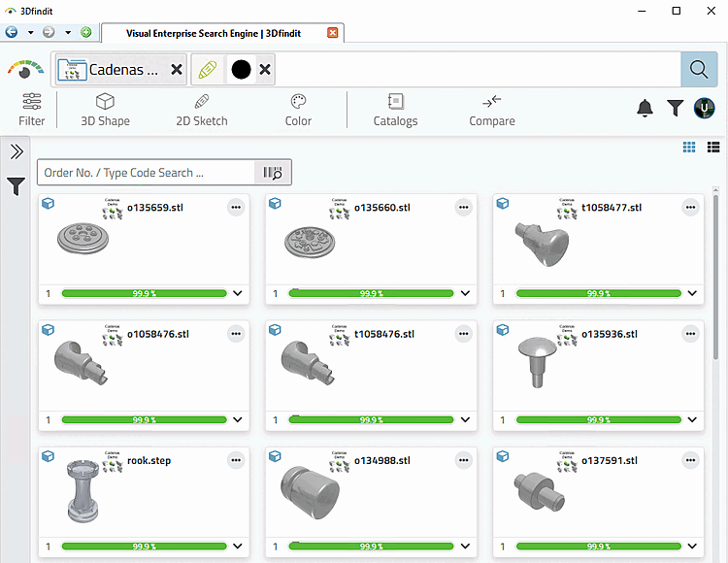This screenshot has width=728, height=563.
Task: Select the Visual Enterprise Search Engine tab
Action: point(214,33)
